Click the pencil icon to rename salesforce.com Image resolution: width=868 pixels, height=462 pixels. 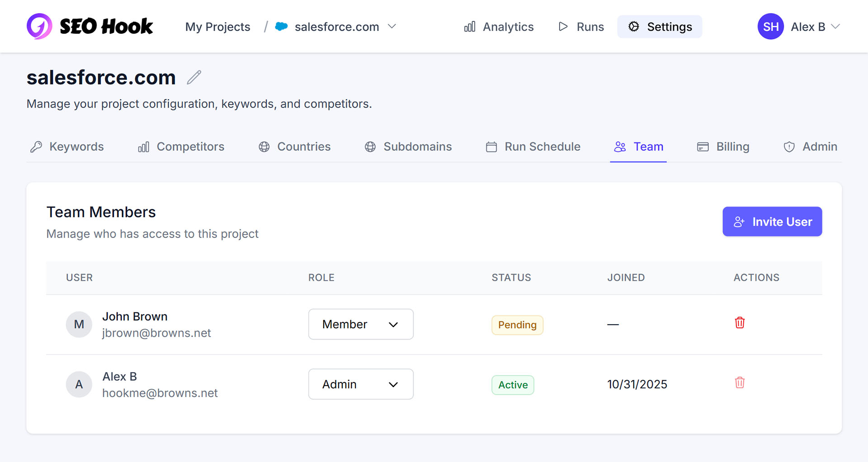193,77
